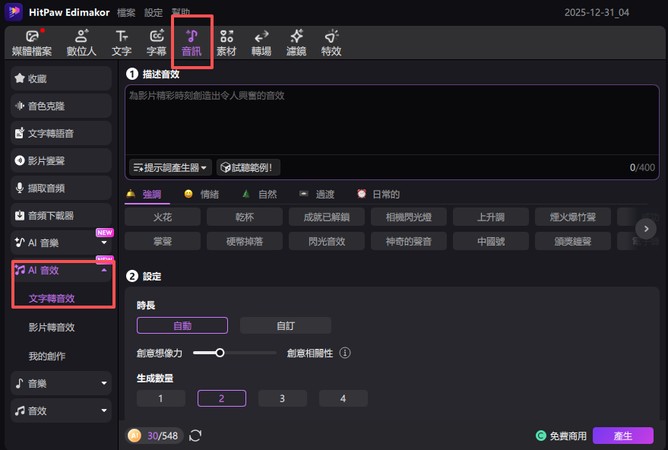Click the 試聽範例! button
Screen dimensions: 668x450
pyautogui.click(x=248, y=167)
